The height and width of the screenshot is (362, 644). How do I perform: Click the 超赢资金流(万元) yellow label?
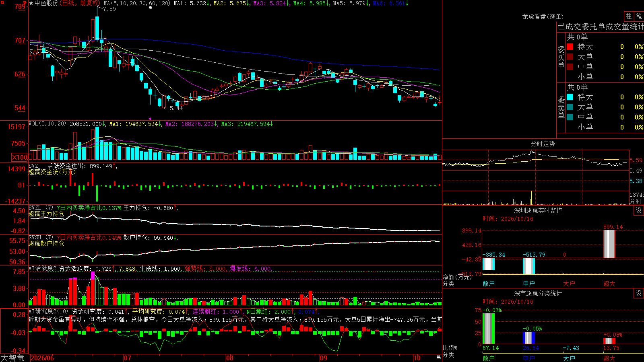tap(52, 172)
